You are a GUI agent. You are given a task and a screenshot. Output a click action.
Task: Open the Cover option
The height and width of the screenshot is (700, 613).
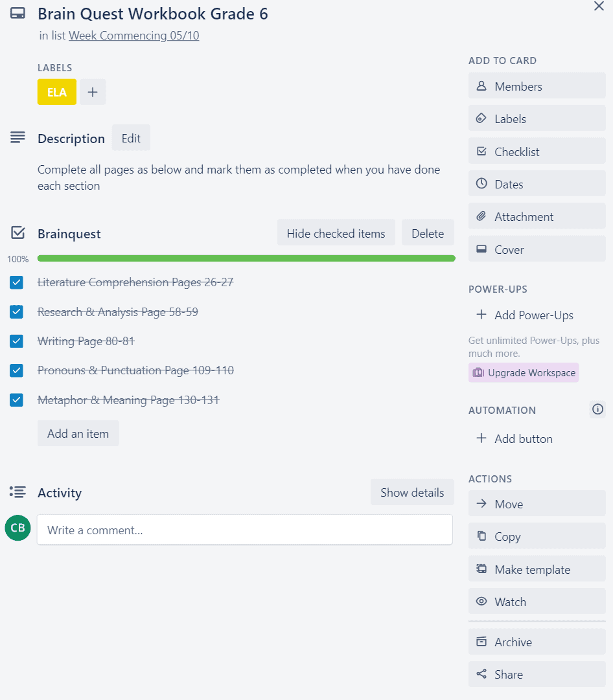pyautogui.click(x=537, y=249)
